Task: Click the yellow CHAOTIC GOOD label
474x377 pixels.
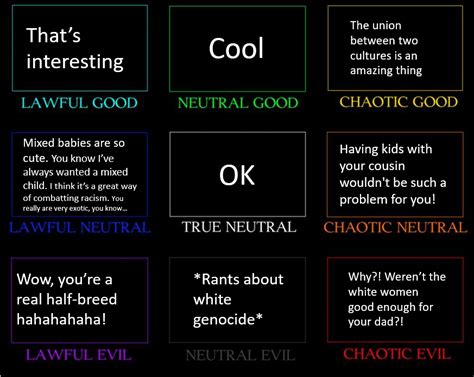Action: pyautogui.click(x=399, y=102)
